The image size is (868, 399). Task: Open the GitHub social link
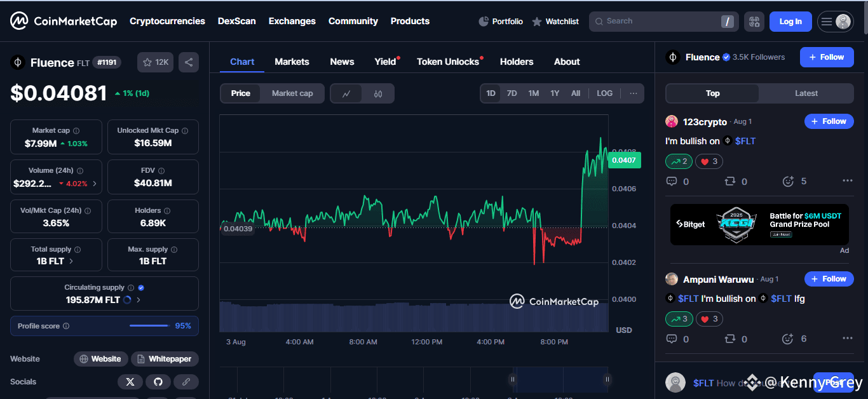coord(158,382)
